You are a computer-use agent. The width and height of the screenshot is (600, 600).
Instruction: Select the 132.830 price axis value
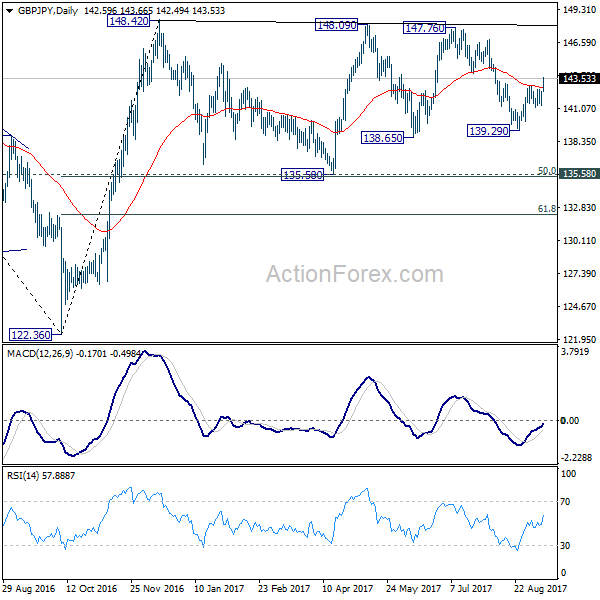pos(579,207)
